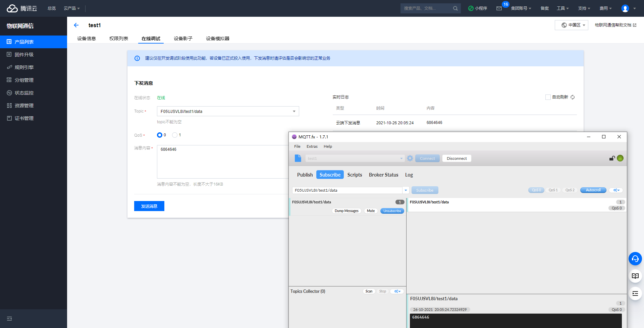The width and height of the screenshot is (644, 328).
Task: Click the Tencent Cloud logo
Action: point(22,8)
